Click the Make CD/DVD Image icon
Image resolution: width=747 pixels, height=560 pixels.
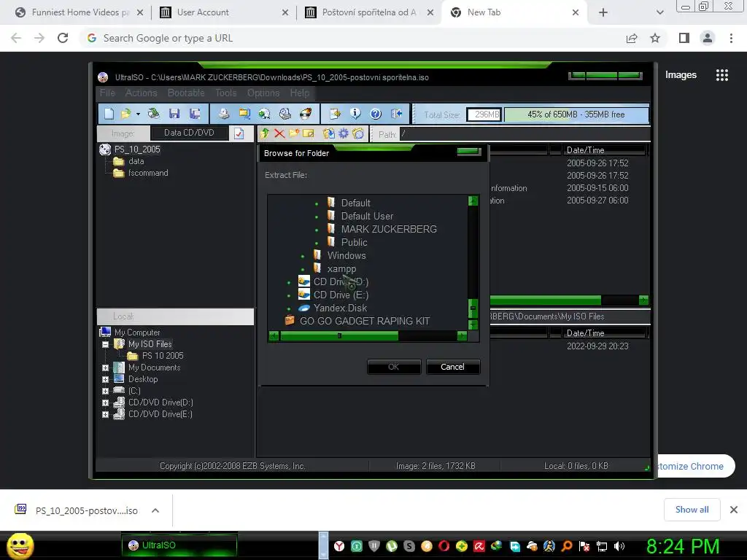point(223,113)
